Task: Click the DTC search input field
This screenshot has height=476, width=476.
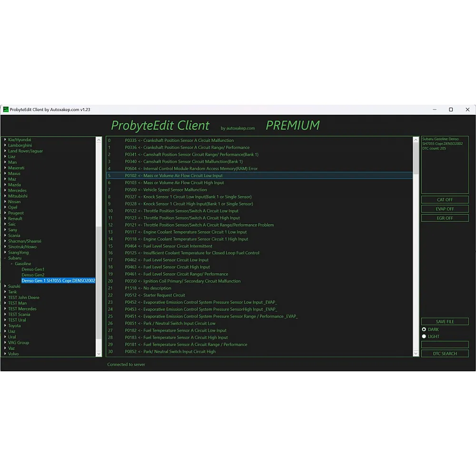Action: point(445,345)
